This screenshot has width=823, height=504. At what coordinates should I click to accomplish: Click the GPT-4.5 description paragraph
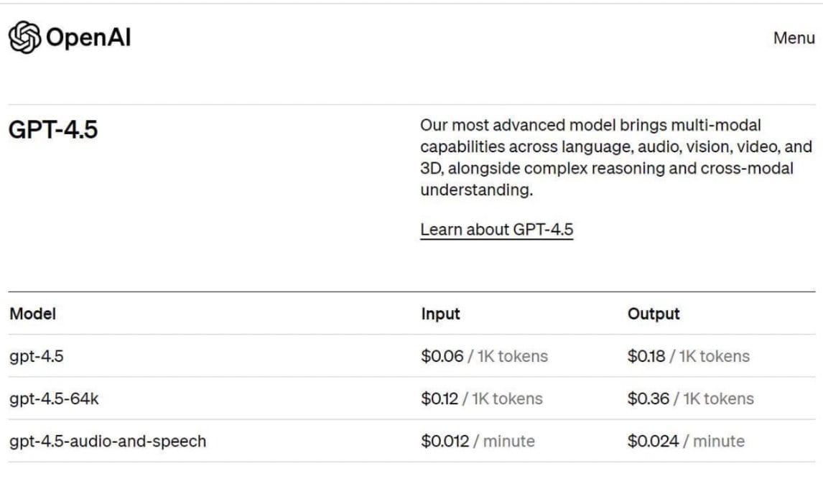pyautogui.click(x=615, y=158)
